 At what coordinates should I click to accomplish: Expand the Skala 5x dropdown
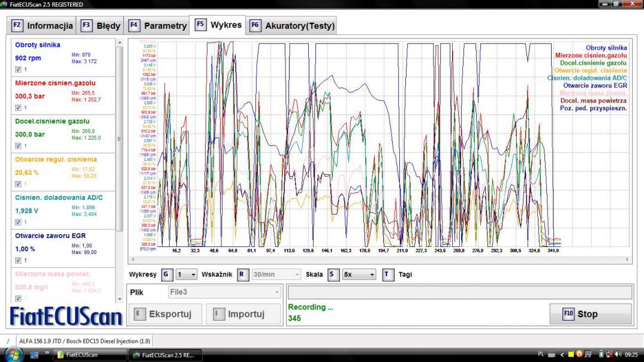359,274
